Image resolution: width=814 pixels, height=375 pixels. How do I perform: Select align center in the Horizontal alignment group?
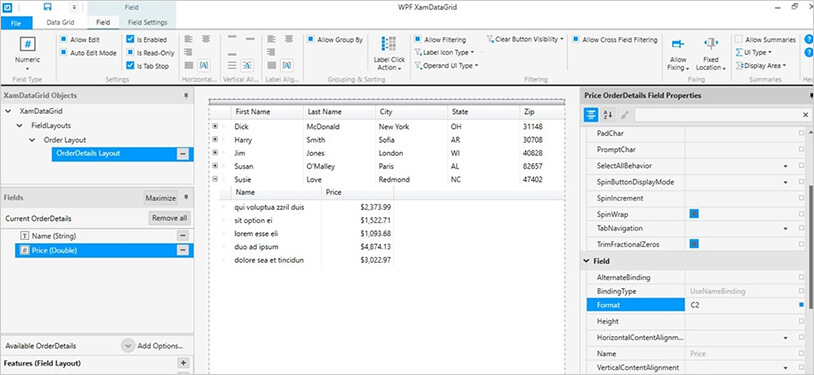206,39
